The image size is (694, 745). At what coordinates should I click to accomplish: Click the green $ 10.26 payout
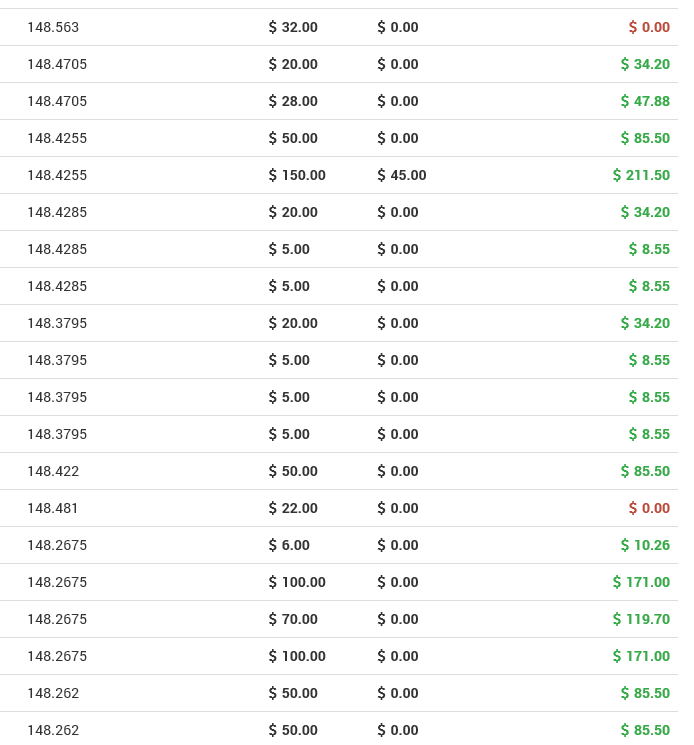[645, 545]
